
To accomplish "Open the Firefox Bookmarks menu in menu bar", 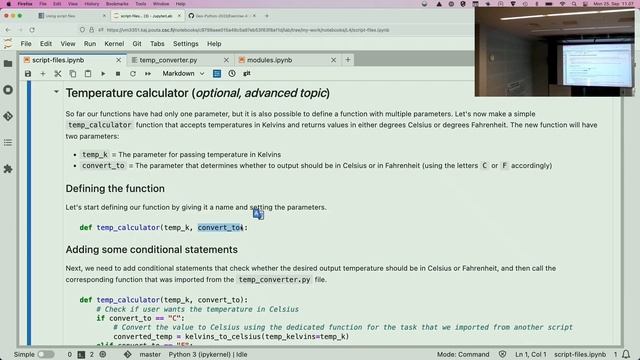I will pyautogui.click(x=117, y=4).
